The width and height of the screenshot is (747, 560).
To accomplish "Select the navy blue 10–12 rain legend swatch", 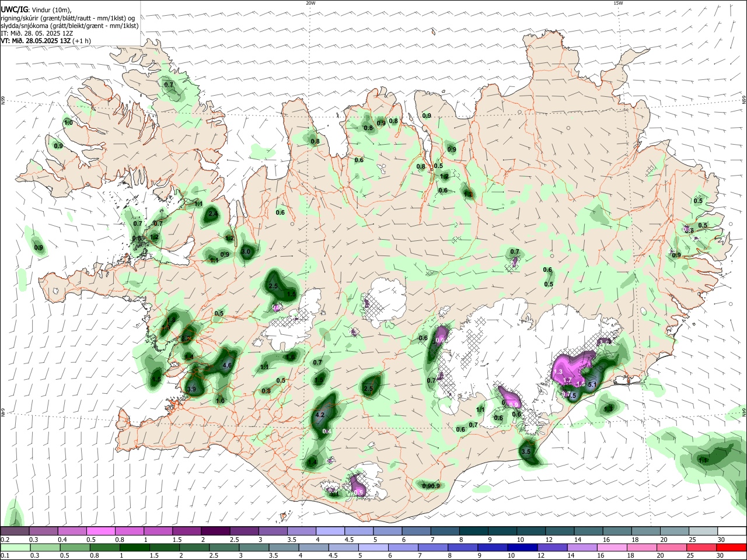I will point(522,547).
